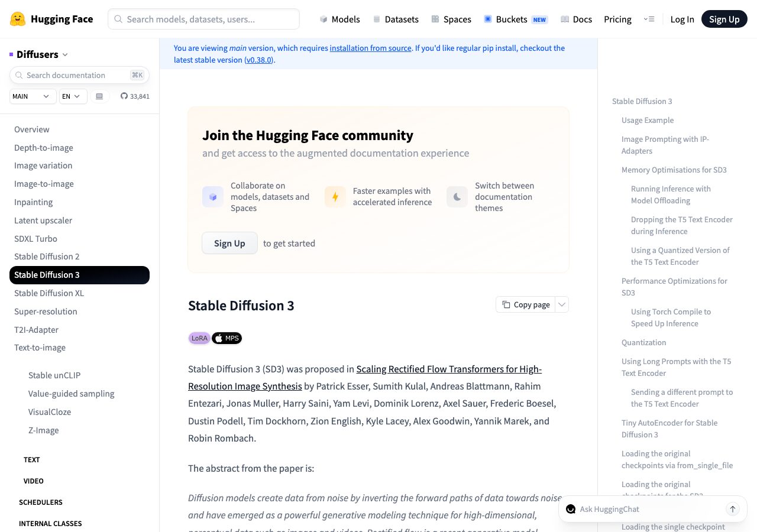Viewport: 757px width, 532px height.
Task: Click the Spaces icon in the navbar
Action: pos(435,19)
